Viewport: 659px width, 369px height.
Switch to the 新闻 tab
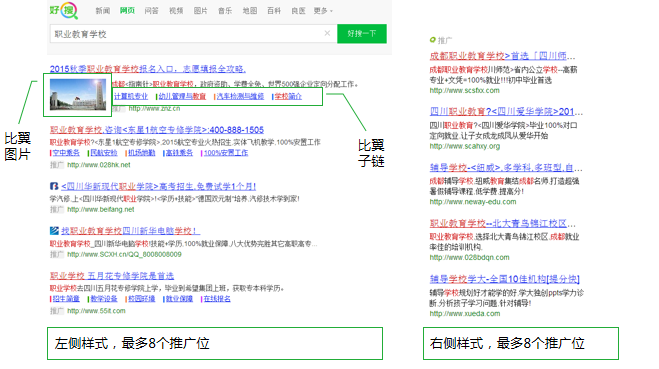[x=103, y=11]
